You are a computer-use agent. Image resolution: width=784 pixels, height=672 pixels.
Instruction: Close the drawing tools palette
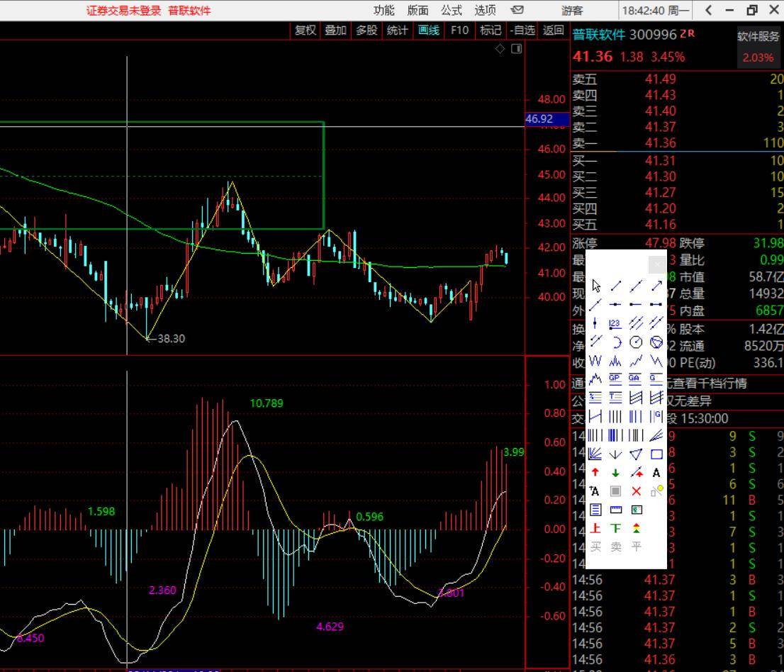657,264
